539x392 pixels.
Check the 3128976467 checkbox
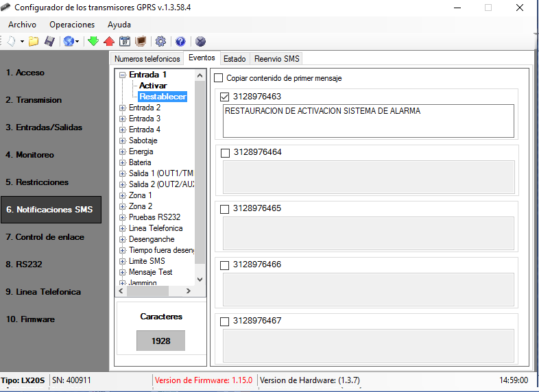[x=224, y=321]
